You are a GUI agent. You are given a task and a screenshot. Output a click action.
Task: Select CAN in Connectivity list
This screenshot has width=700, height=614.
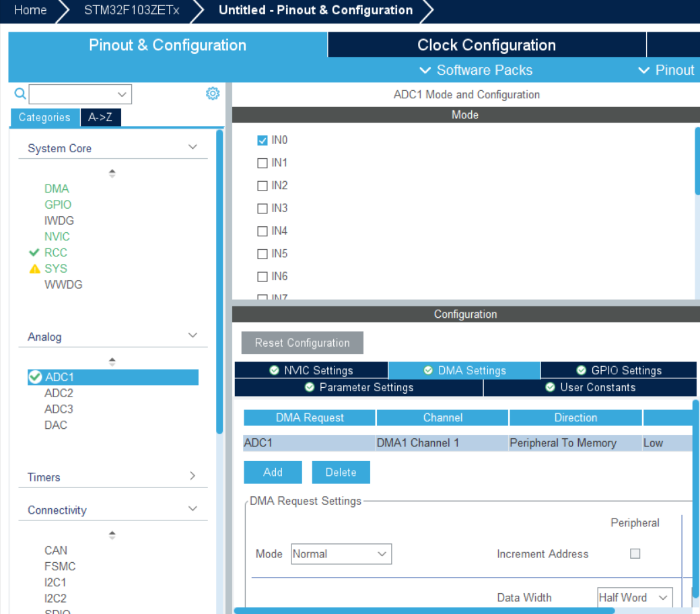[56, 550]
